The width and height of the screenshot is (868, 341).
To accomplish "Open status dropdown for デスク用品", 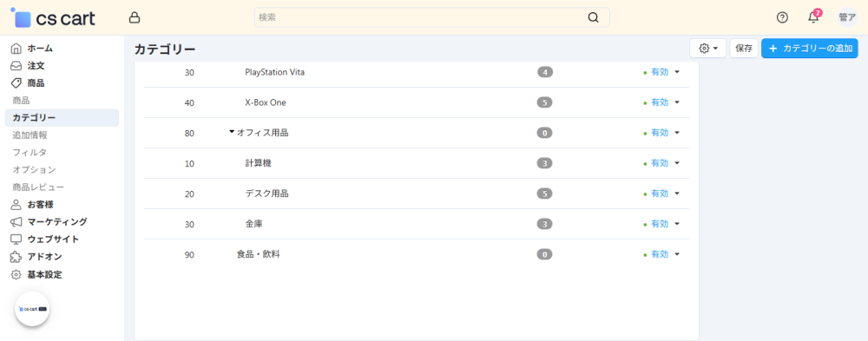I will [x=662, y=193].
